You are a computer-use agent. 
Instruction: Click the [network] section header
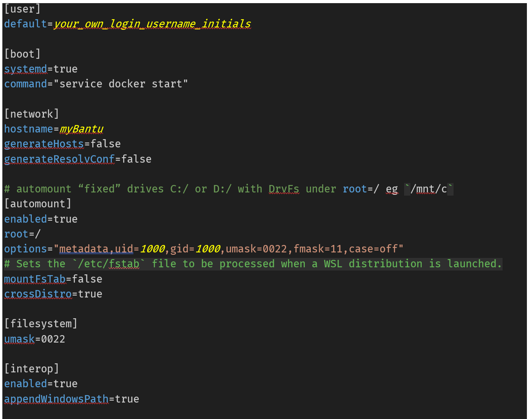click(x=32, y=114)
